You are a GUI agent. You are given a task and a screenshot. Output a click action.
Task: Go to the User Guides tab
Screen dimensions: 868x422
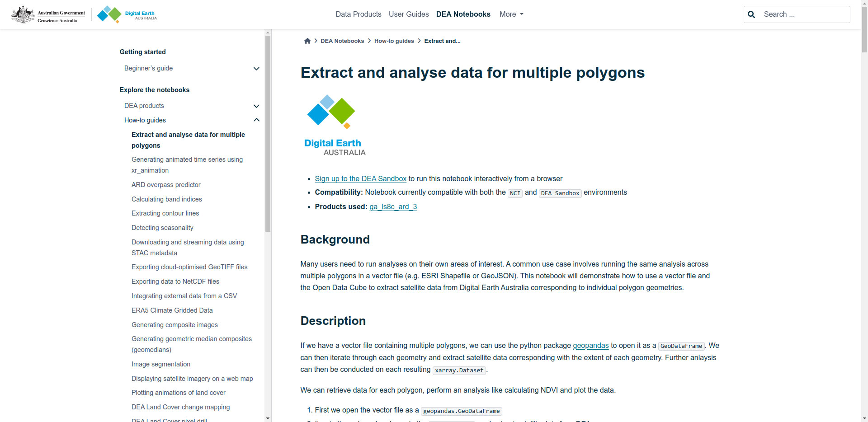click(409, 14)
